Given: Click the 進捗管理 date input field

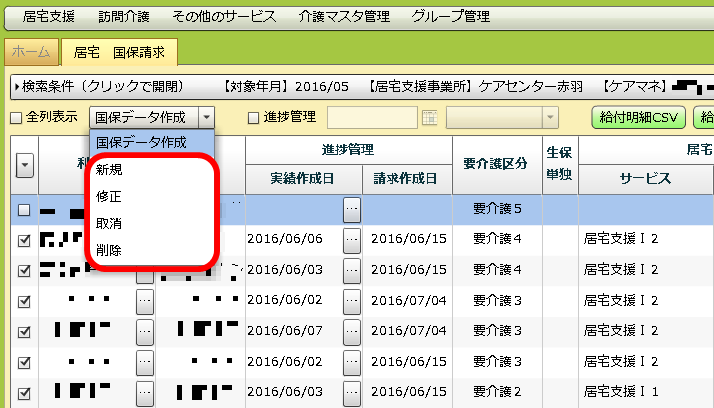Looking at the screenshot, I should click(x=373, y=118).
